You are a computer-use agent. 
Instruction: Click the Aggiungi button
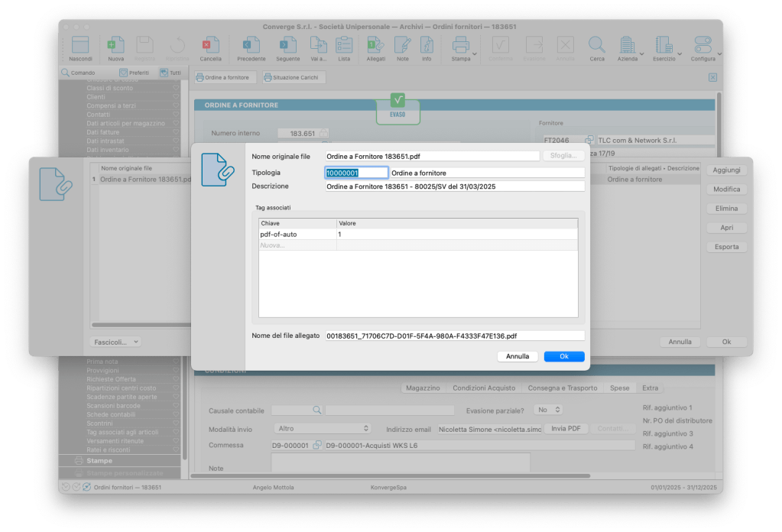tap(725, 169)
